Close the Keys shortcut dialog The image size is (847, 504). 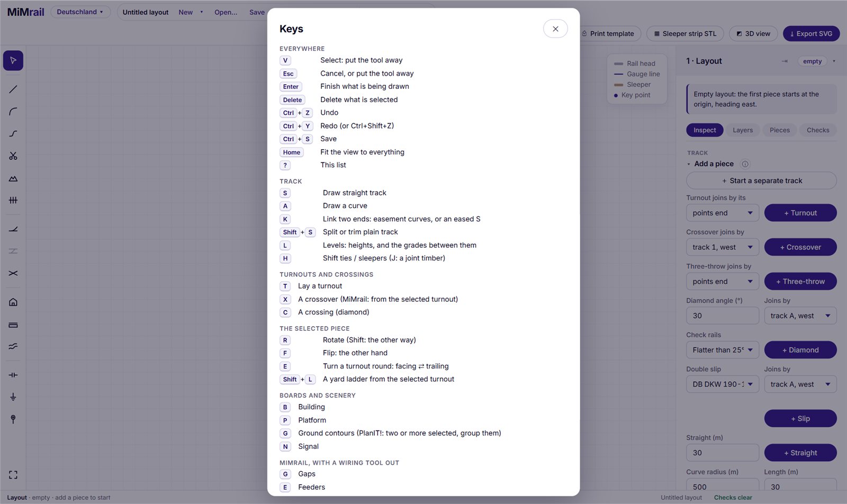click(555, 29)
